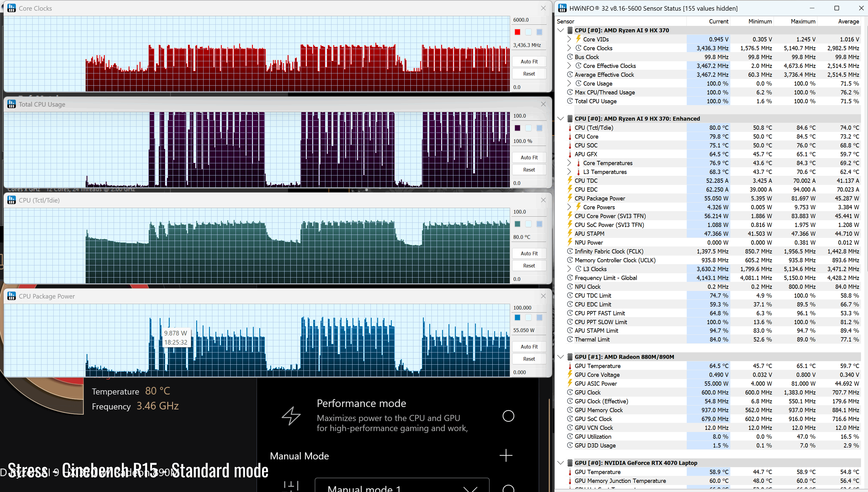Click the 6000.0 maximum value field in Core Clocks
The image size is (868, 492).
pos(529,20)
